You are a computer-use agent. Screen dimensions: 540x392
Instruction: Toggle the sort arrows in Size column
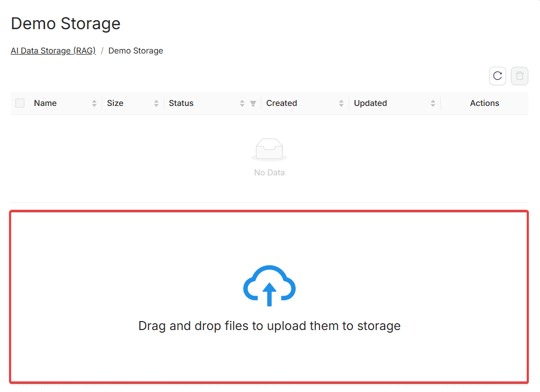(x=156, y=104)
